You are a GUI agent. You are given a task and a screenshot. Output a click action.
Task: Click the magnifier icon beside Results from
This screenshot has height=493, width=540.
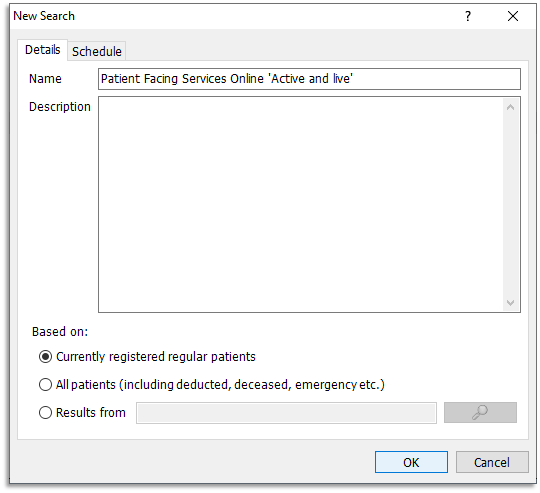(480, 412)
